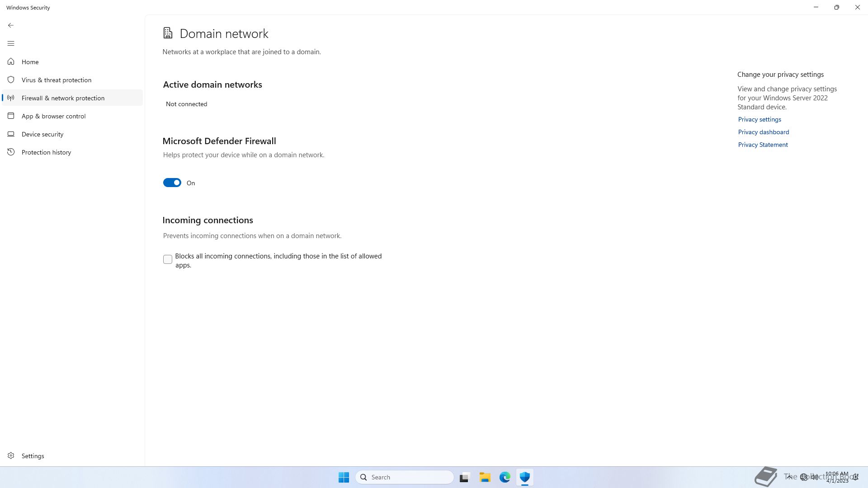Click the Device security laptop icon
Viewport: 868px width, 488px height.
pos(11,134)
